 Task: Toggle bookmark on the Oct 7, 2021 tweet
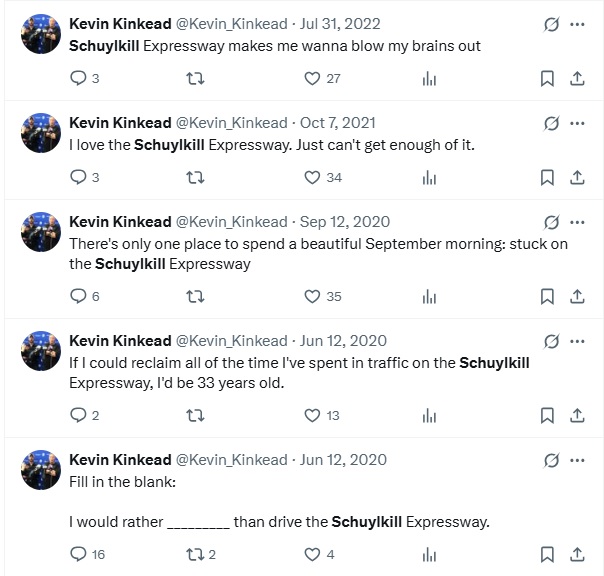pos(547,177)
